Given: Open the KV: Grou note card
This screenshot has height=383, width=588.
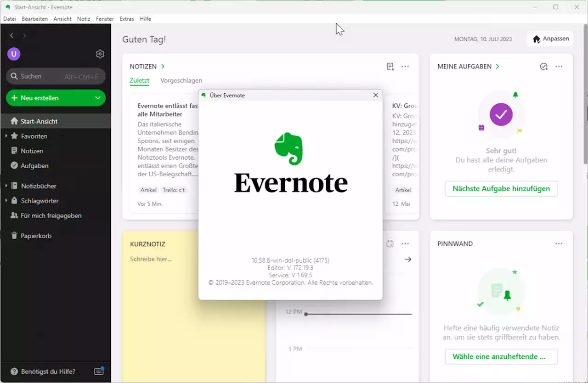Looking at the screenshot, I should click(x=402, y=154).
